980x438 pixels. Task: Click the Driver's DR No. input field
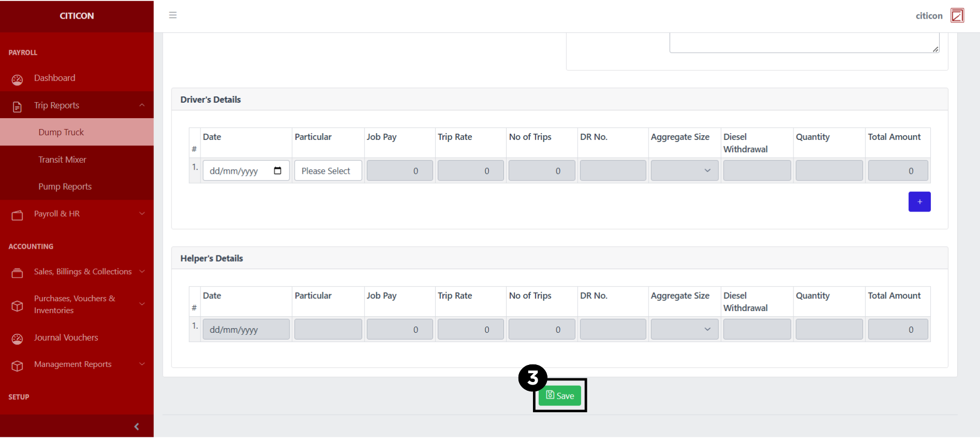coord(613,171)
